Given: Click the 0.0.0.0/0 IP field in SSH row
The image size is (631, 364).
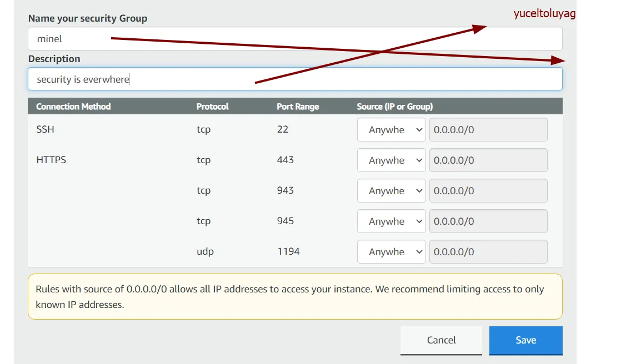Looking at the screenshot, I should pyautogui.click(x=488, y=129).
